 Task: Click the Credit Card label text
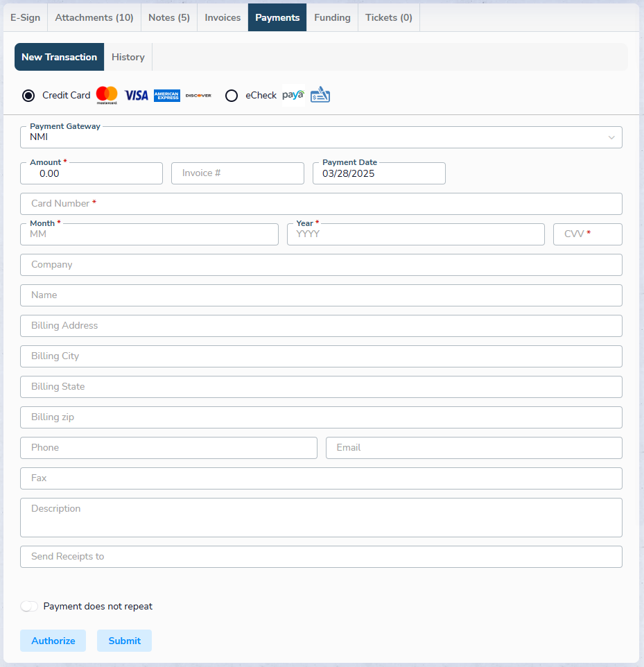tap(67, 95)
